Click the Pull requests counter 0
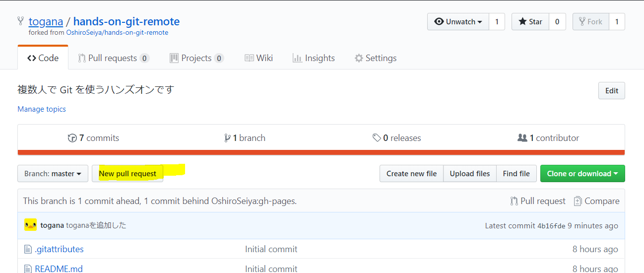The width and height of the screenshot is (644, 273). pyautogui.click(x=144, y=58)
